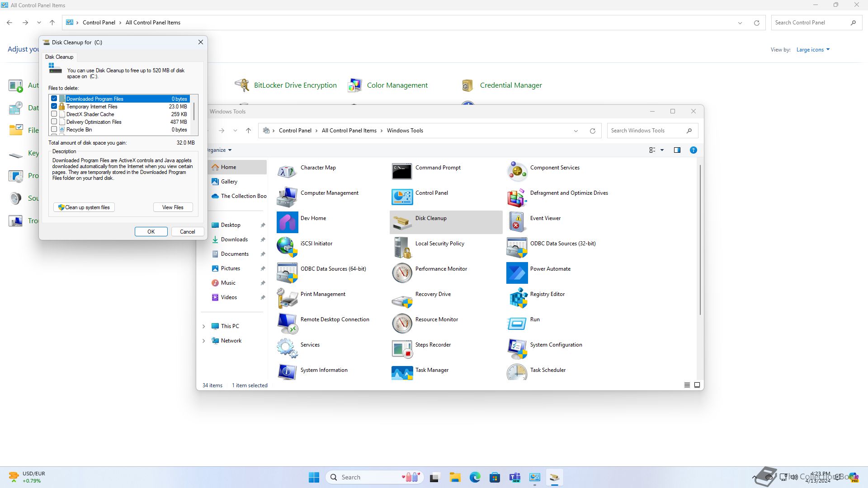
Task: Focus the Search Windows Tools field
Action: point(652,131)
